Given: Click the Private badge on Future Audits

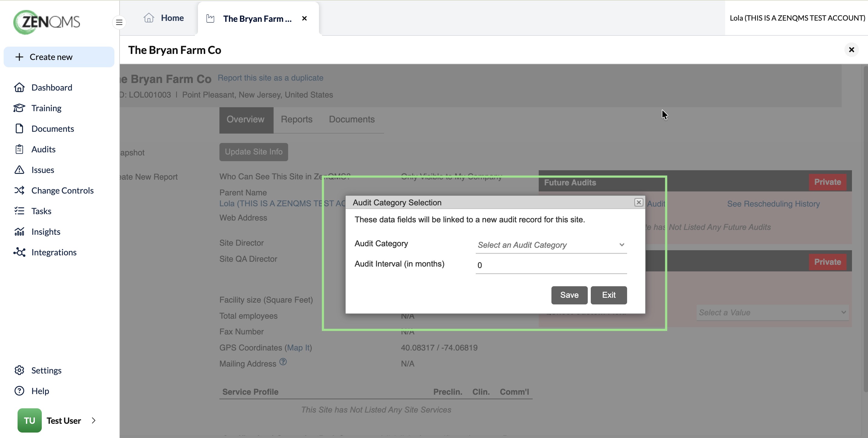Looking at the screenshot, I should [827, 182].
